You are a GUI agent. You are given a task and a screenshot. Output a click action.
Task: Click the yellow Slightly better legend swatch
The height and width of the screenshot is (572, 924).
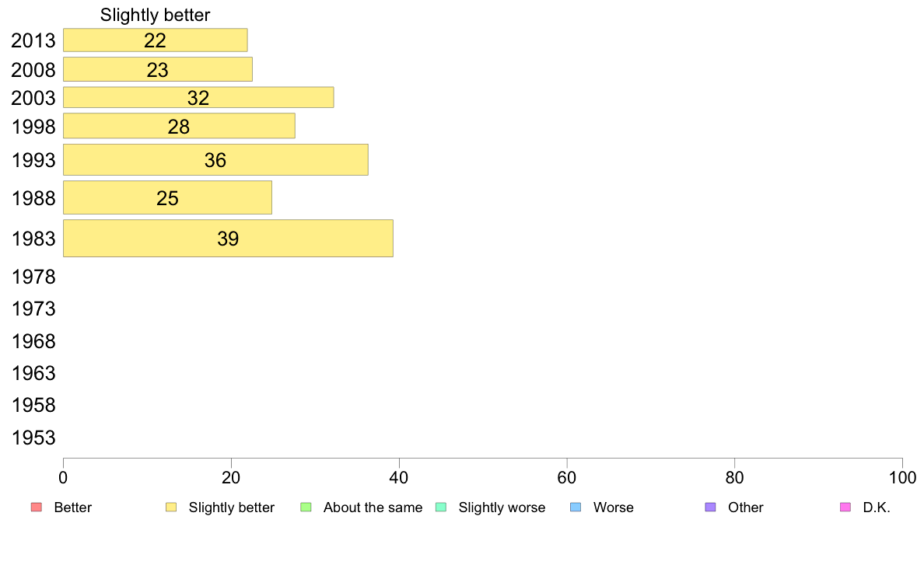pos(171,507)
